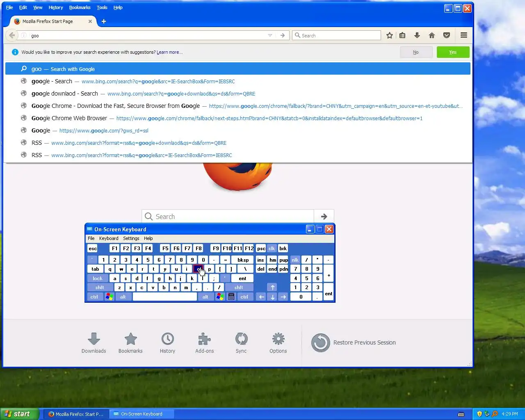Click keyboard icon in system tray

[461, 414]
